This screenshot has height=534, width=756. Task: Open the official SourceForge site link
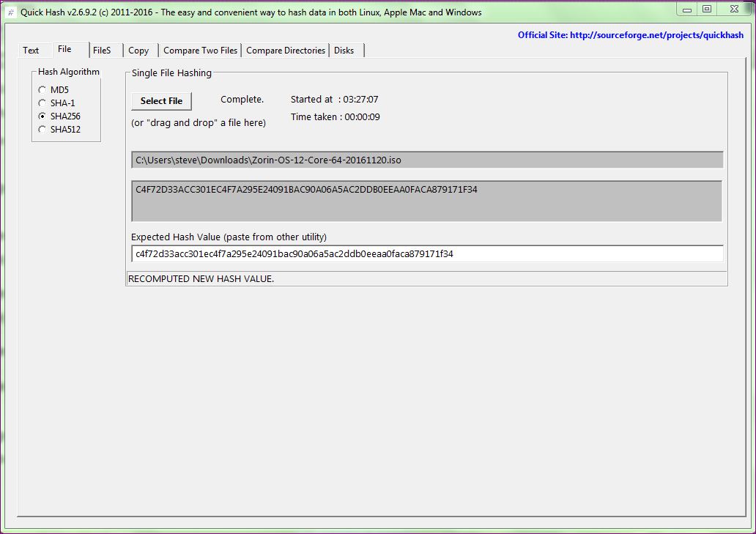(630, 35)
